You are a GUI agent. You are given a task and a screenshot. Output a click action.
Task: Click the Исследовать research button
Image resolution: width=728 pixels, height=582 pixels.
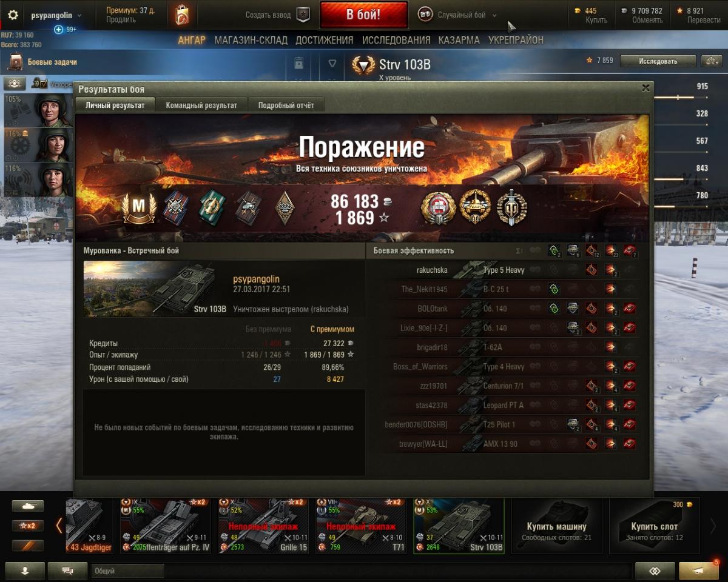tap(658, 61)
